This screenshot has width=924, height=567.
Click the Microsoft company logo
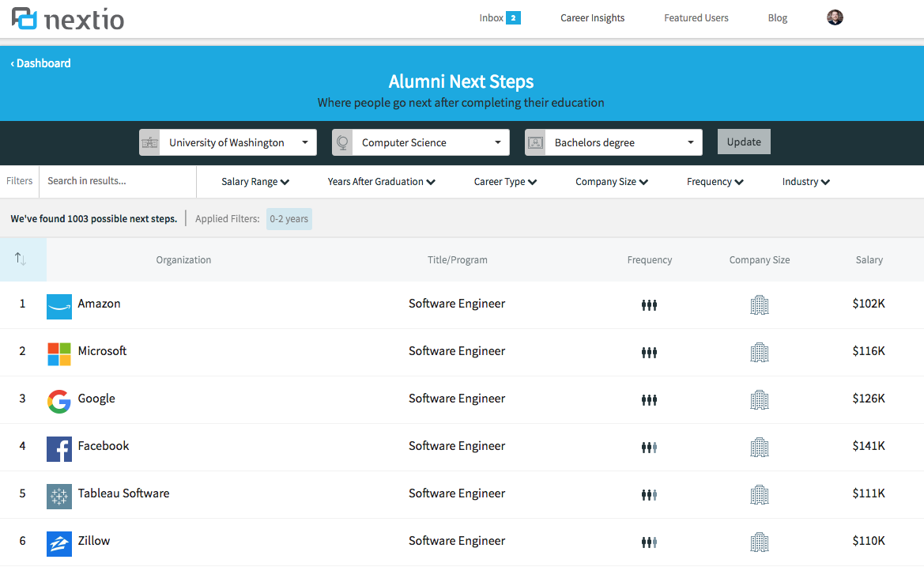(59, 353)
